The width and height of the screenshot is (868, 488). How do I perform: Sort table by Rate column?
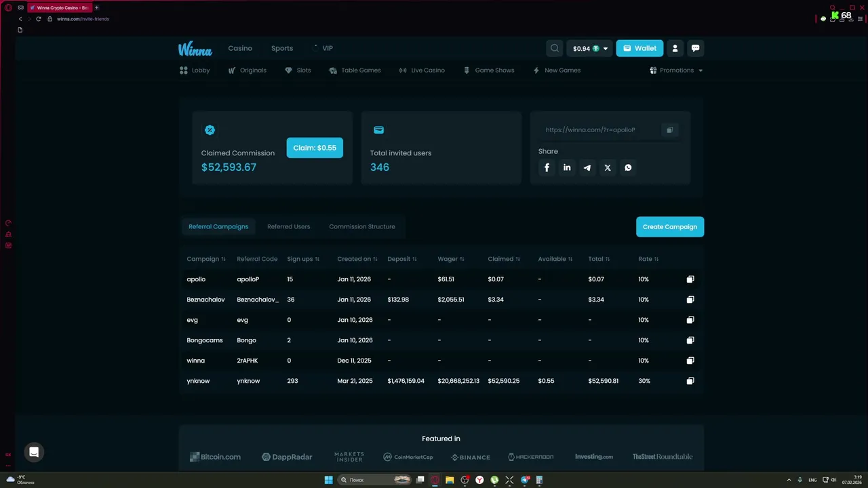(x=648, y=259)
